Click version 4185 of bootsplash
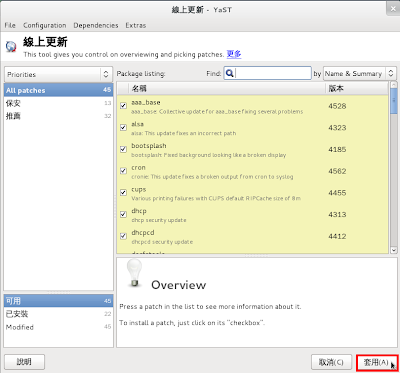 (337, 149)
